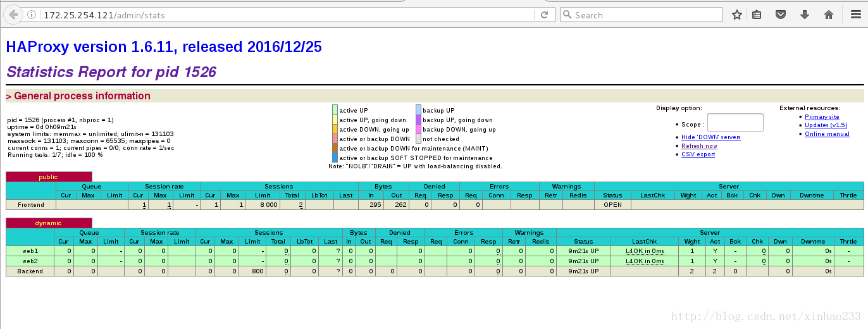Click web2's 'L4OK in 0ms' check result
The image size is (868, 329).
pyautogui.click(x=645, y=261)
